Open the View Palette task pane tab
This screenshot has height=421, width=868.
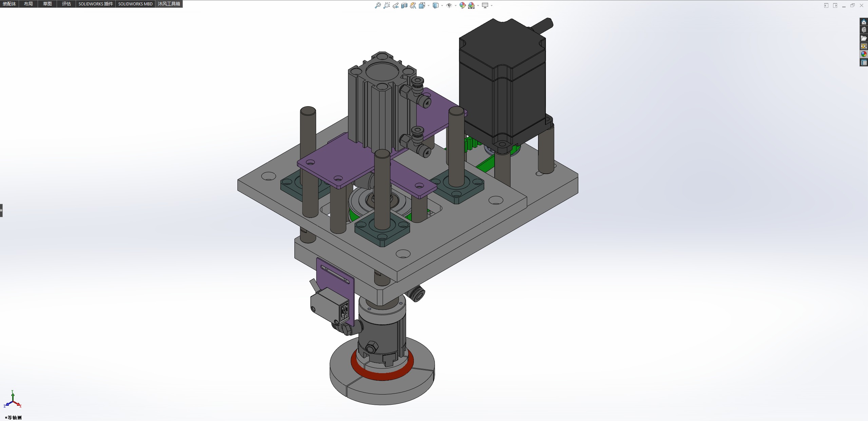point(864,46)
